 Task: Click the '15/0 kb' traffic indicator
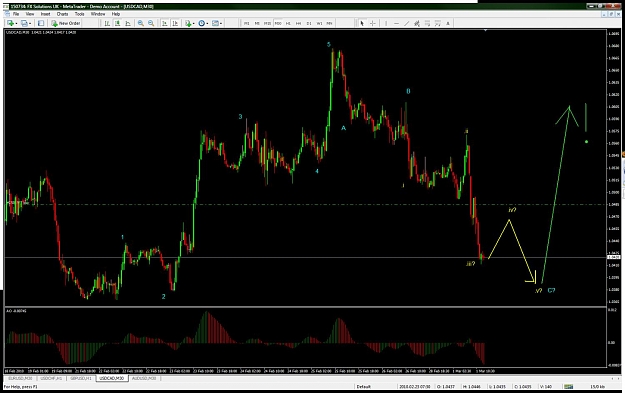pos(597,387)
